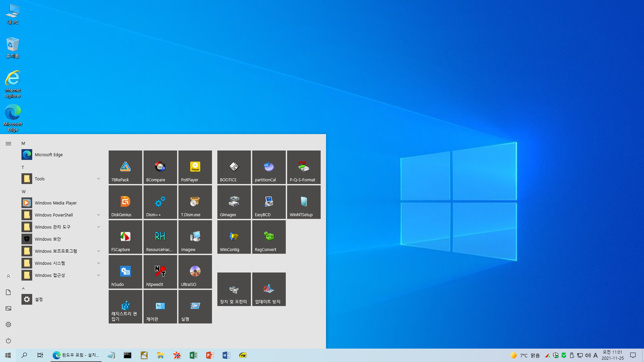Viewport: 644px width, 362px height.
Task: Open the FSCapture tile
Action: 125,237
